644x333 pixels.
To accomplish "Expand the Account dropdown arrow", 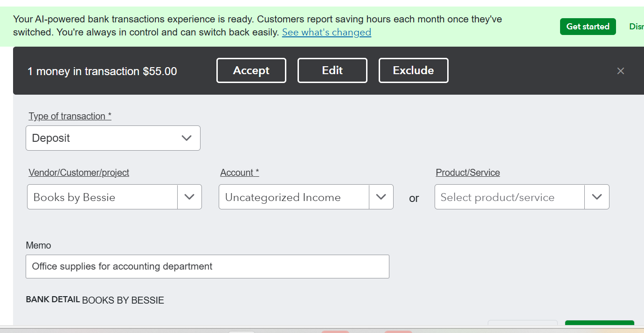I will pos(381,197).
